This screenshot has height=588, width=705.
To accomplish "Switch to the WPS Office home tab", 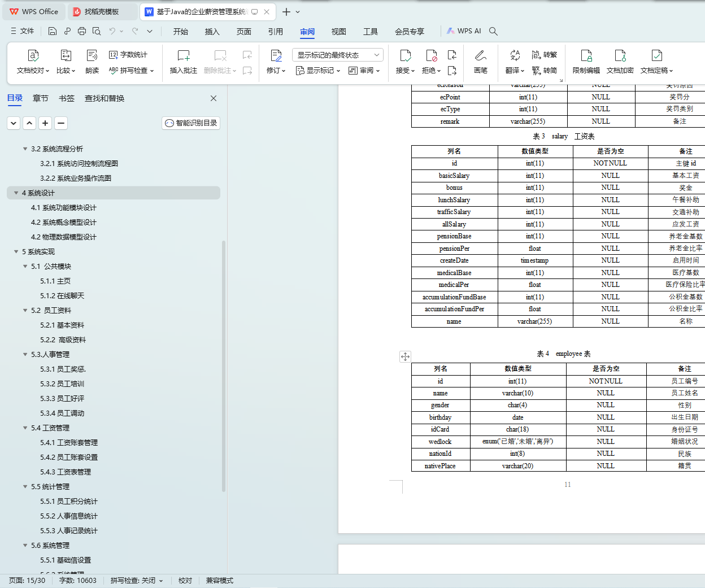I will 34,11.
